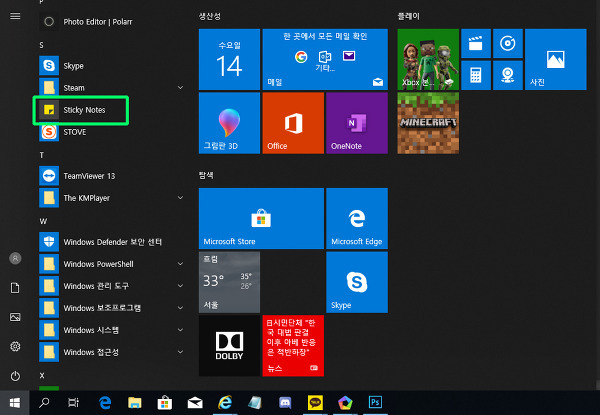Image resolution: width=600 pixels, height=415 pixels.
Task: Click the calendar tile showing 14
Action: point(229,59)
